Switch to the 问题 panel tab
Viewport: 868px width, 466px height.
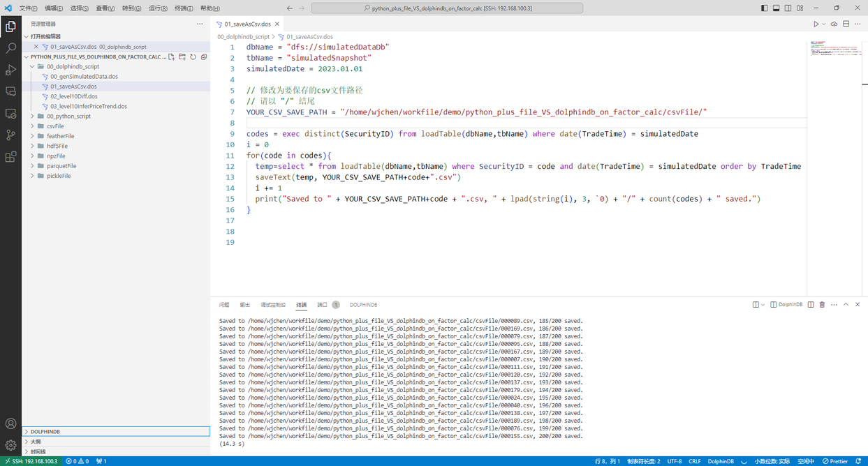(x=223, y=305)
